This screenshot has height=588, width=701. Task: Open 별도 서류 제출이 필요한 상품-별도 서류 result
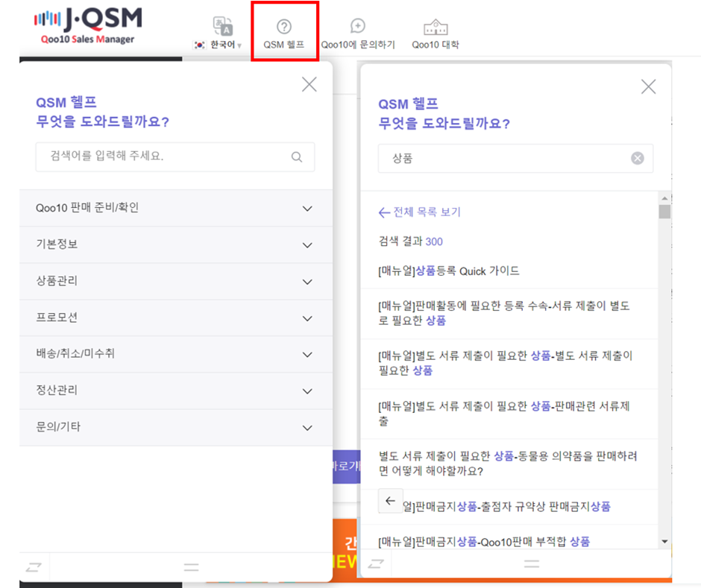506,363
